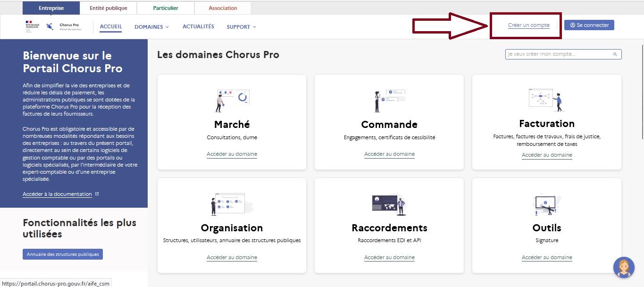644x287 pixels.
Task: Open the chatbot assistant avatar
Action: (623, 267)
